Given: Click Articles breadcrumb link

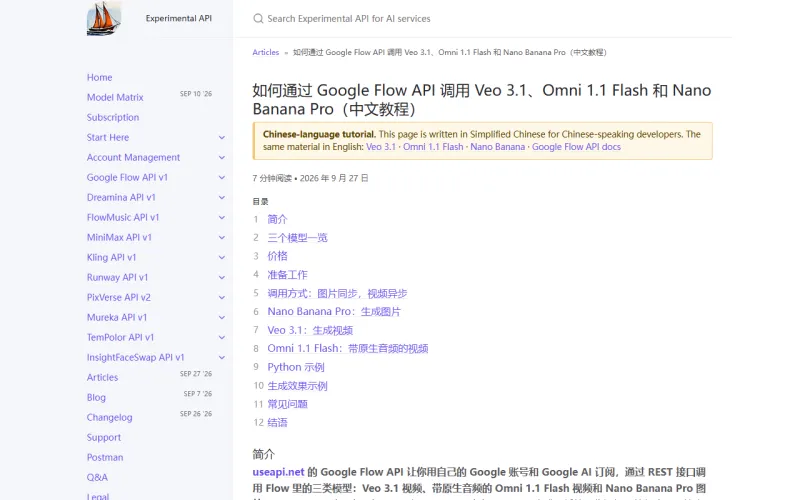Looking at the screenshot, I should (x=266, y=52).
